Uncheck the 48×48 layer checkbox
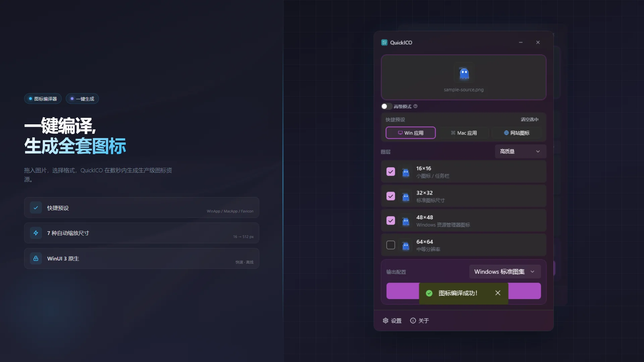Viewport: 644px width, 362px height. click(391, 221)
